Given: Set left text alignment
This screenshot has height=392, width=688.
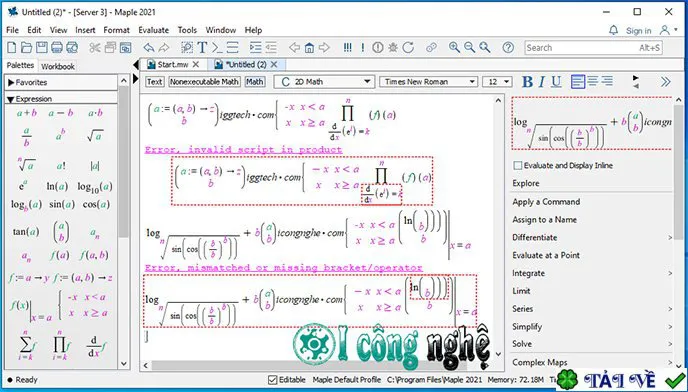Looking at the screenshot, I should pyautogui.click(x=578, y=82).
